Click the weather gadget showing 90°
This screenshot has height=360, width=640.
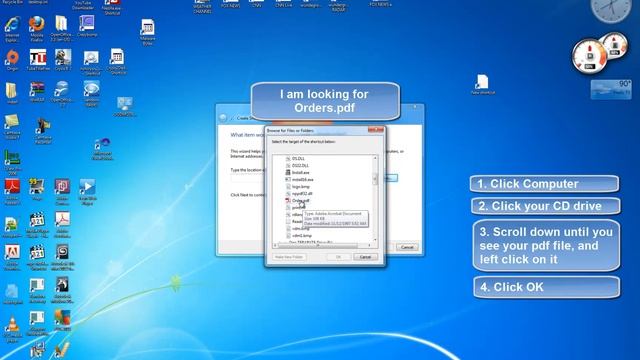[x=611, y=89]
